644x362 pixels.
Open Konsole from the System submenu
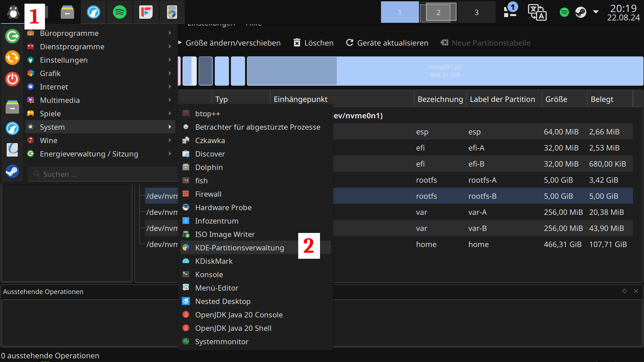tap(209, 275)
